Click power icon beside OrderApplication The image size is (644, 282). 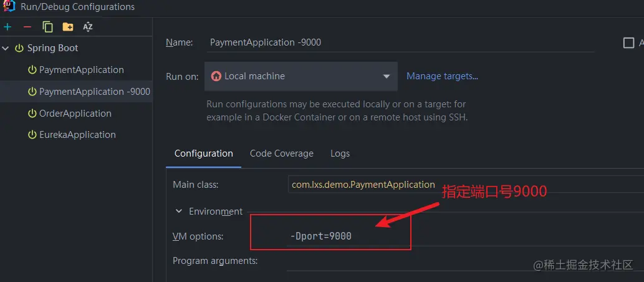pyautogui.click(x=32, y=114)
